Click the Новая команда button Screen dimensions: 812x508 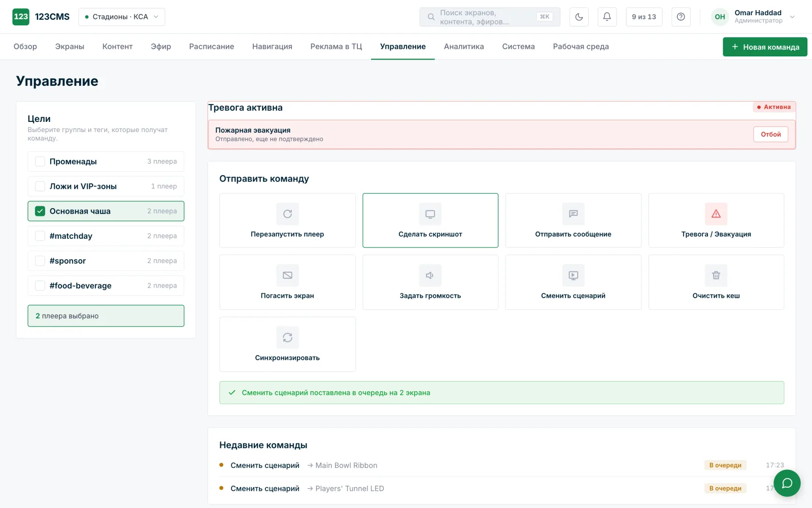click(765, 47)
